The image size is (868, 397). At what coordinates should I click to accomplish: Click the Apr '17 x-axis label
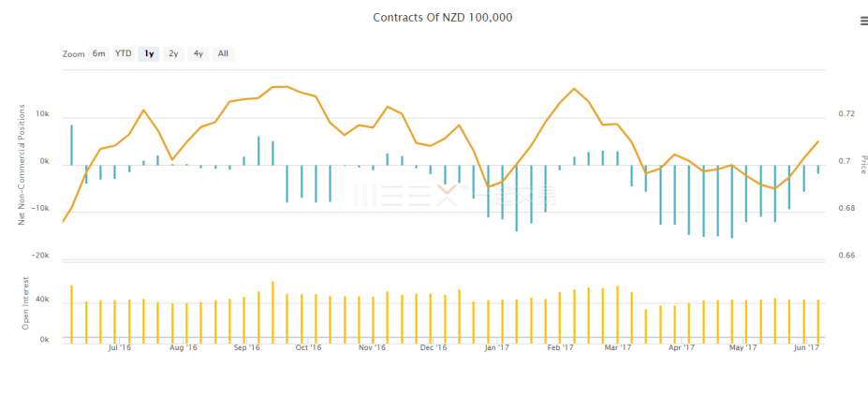[681, 347]
